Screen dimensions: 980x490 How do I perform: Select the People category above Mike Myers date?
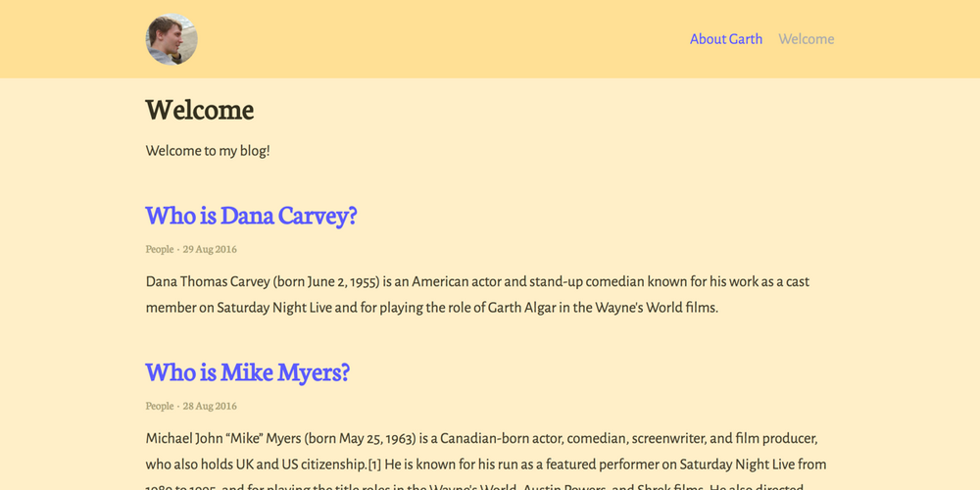pyautogui.click(x=160, y=407)
